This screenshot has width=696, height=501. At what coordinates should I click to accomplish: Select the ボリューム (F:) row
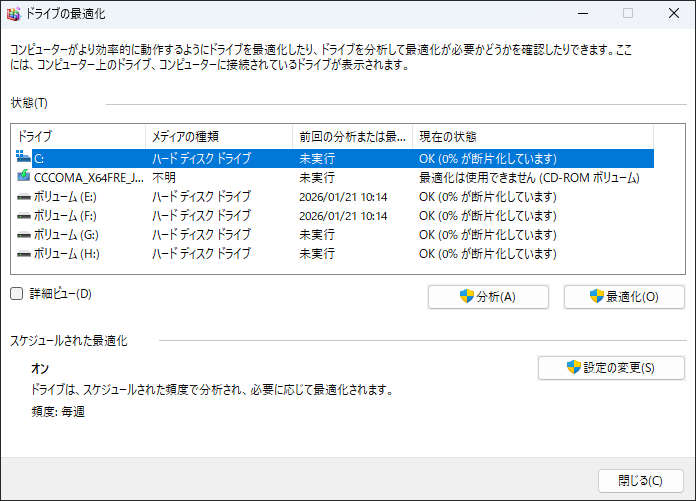[335, 216]
